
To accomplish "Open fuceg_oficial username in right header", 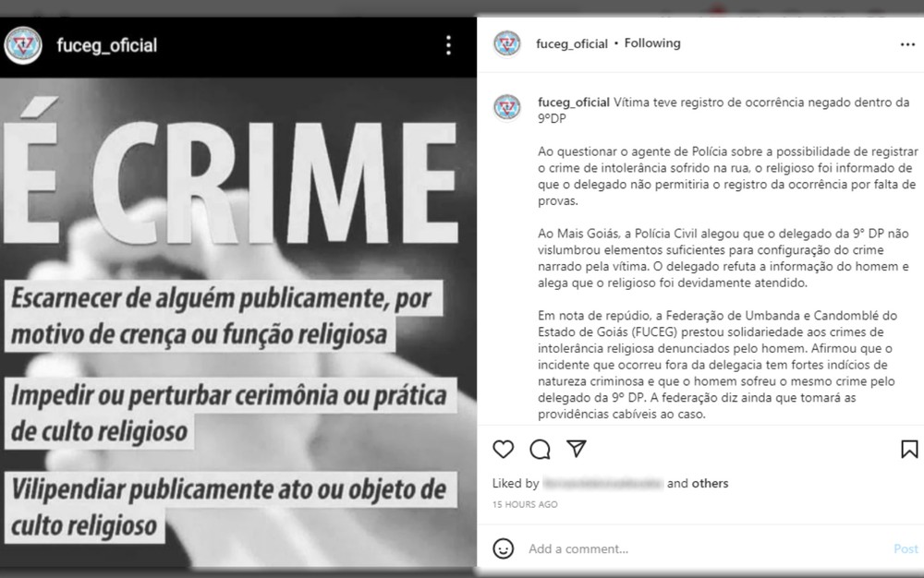I will (x=572, y=44).
